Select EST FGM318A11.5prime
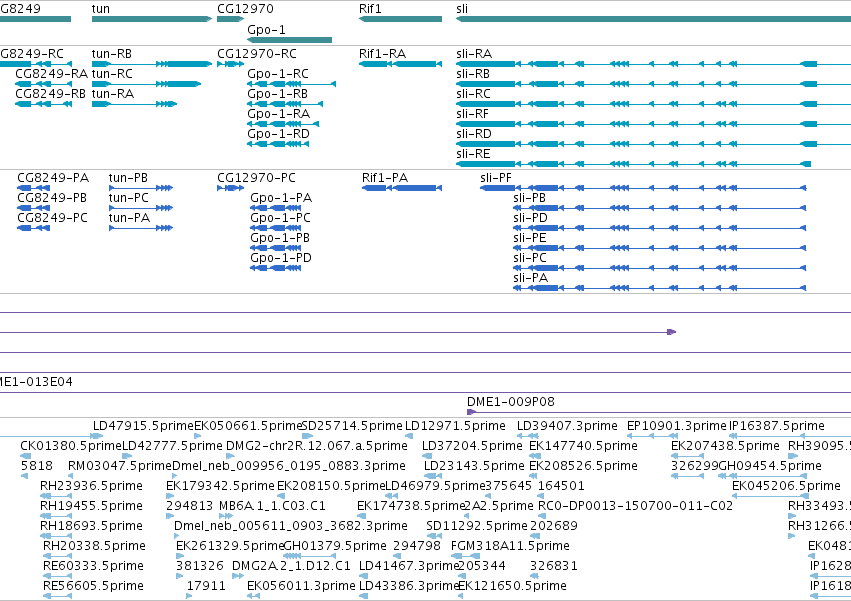The image size is (851, 601). (466, 556)
